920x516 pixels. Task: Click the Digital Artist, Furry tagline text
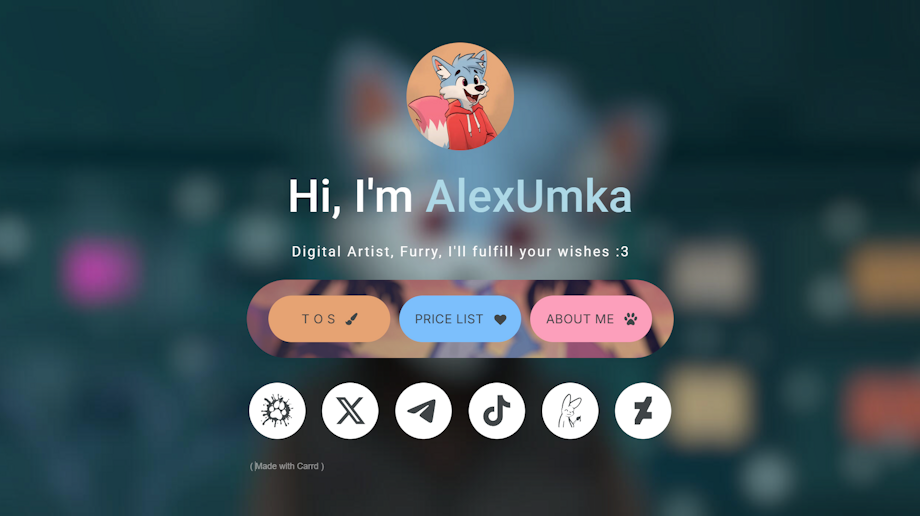click(x=460, y=252)
